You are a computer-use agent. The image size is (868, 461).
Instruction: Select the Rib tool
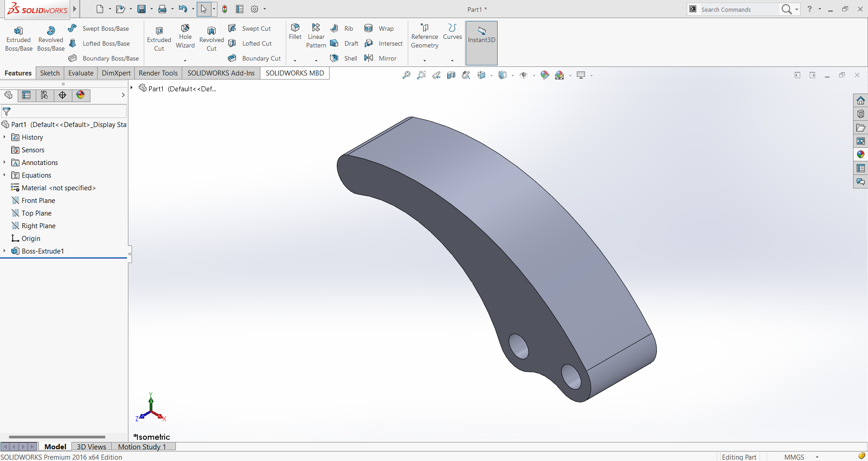(342, 28)
